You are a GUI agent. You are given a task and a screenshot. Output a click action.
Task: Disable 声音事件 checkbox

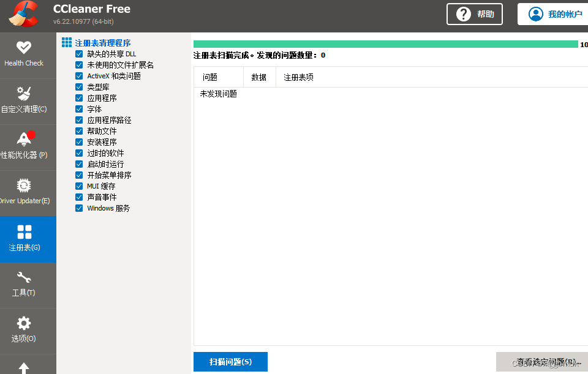pyautogui.click(x=79, y=197)
